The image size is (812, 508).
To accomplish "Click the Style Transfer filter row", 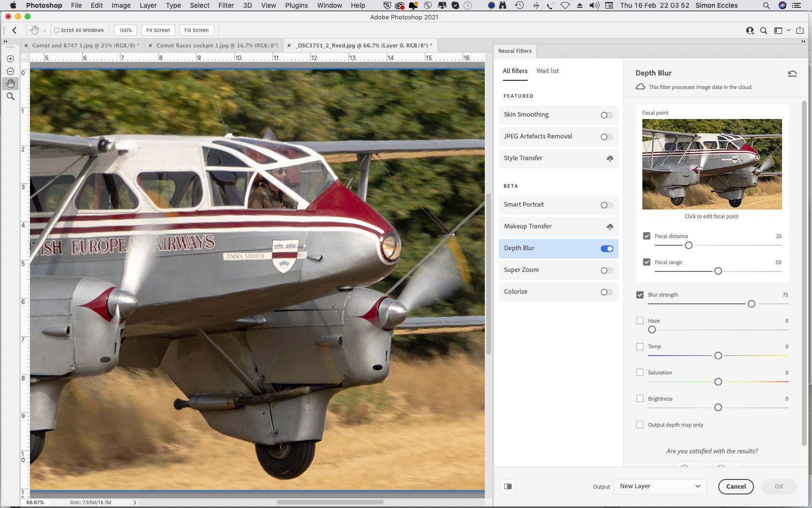I will 558,158.
